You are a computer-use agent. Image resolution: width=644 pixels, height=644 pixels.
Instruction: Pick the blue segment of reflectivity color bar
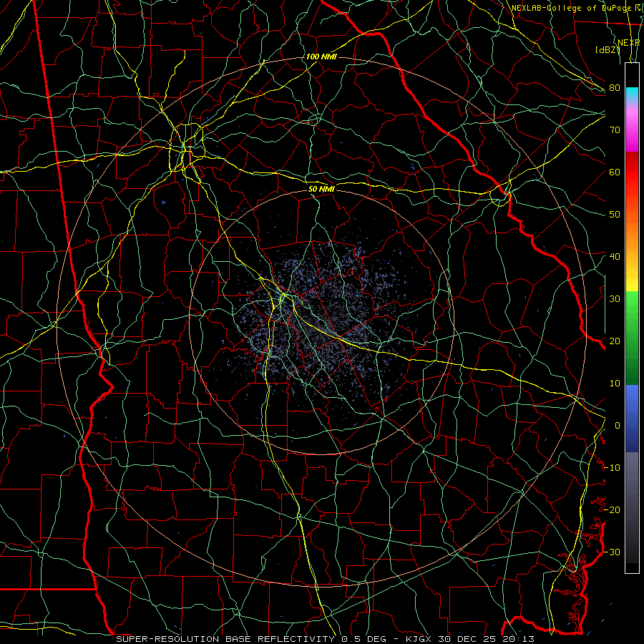coord(632,419)
